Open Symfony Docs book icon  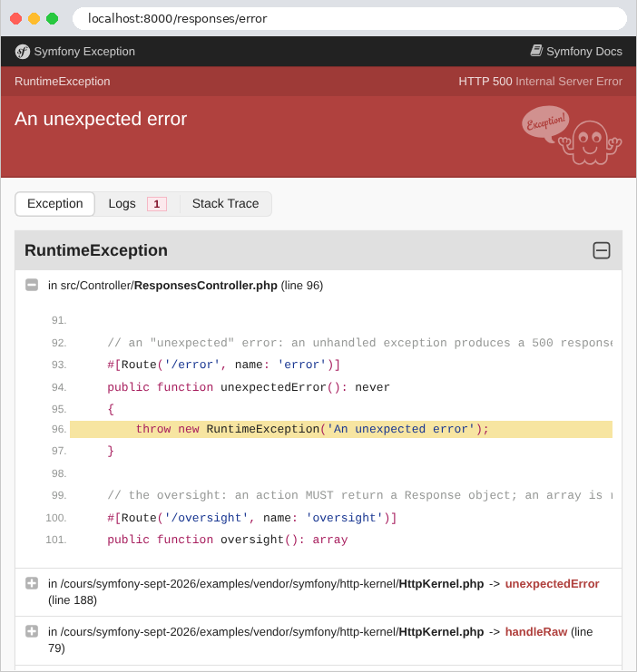536,51
